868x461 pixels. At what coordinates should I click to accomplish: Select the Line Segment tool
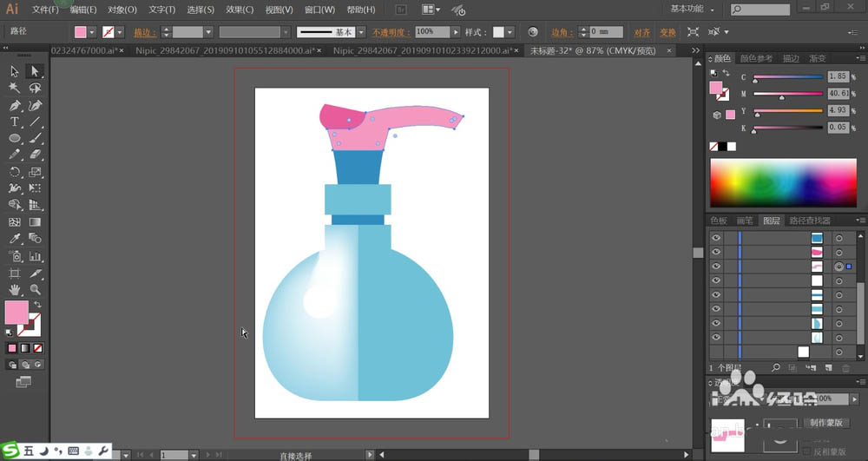[35, 122]
